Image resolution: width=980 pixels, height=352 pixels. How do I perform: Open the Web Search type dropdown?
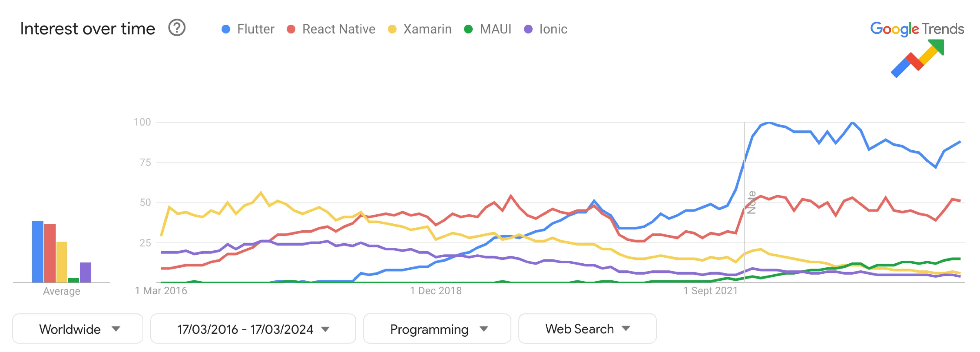(587, 329)
